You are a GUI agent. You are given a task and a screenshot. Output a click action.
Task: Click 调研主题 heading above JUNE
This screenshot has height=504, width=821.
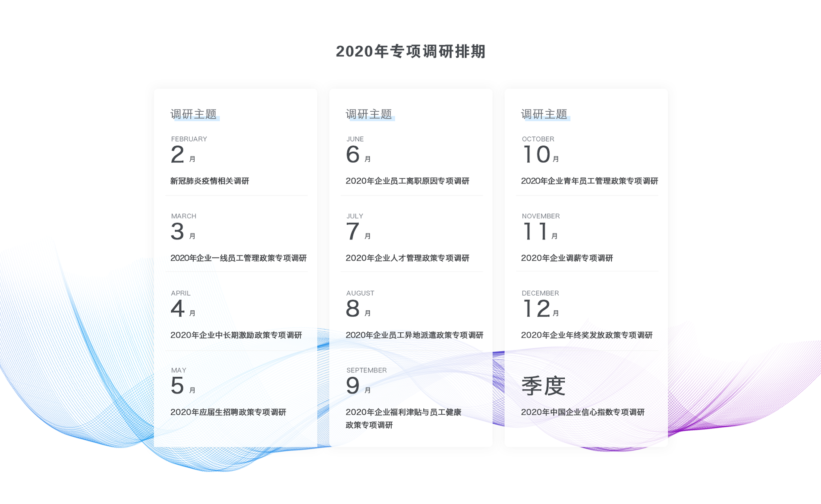[x=369, y=114]
